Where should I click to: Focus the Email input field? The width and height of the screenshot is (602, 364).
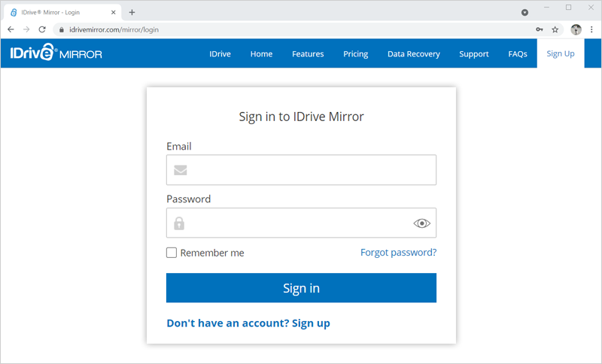click(x=302, y=170)
